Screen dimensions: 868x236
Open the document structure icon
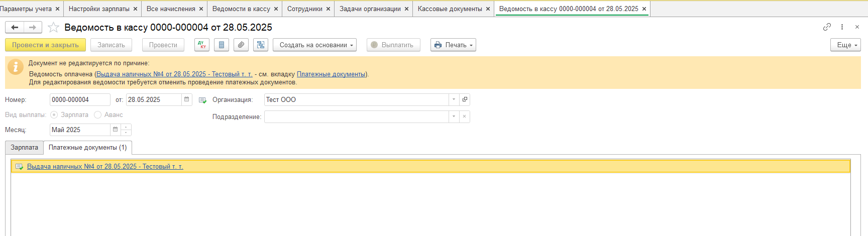click(261, 45)
